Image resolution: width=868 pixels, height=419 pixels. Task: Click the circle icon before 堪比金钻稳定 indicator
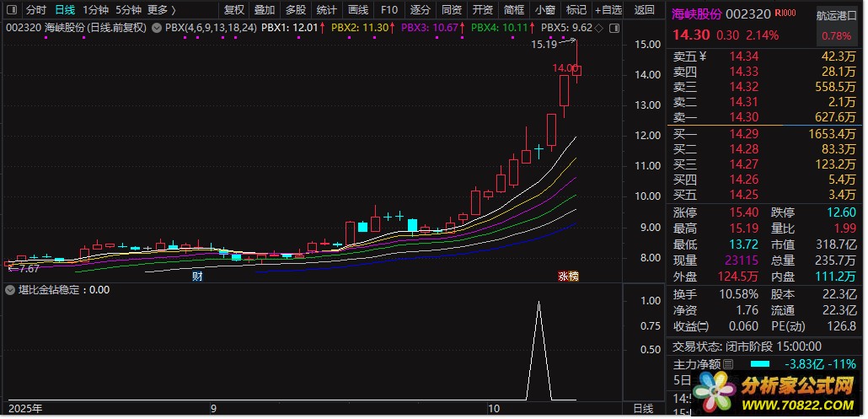pyautogui.click(x=9, y=289)
